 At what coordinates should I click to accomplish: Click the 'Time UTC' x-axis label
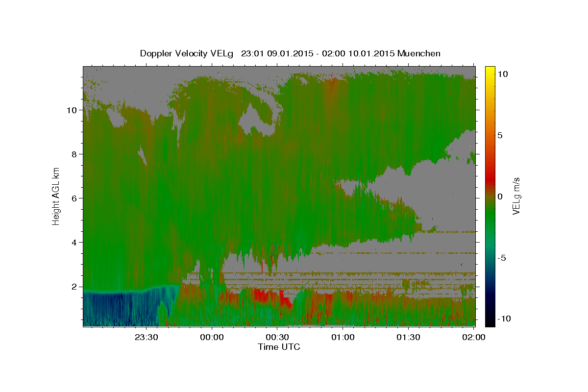[x=279, y=347]
